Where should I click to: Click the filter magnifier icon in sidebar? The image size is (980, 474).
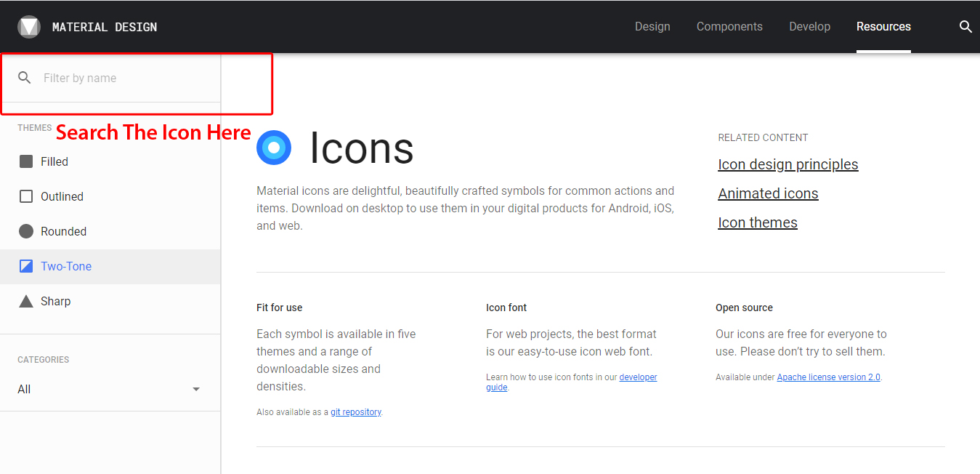click(x=25, y=78)
